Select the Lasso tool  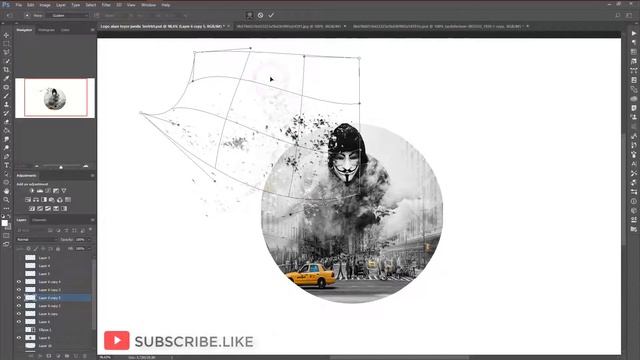(x=6, y=52)
